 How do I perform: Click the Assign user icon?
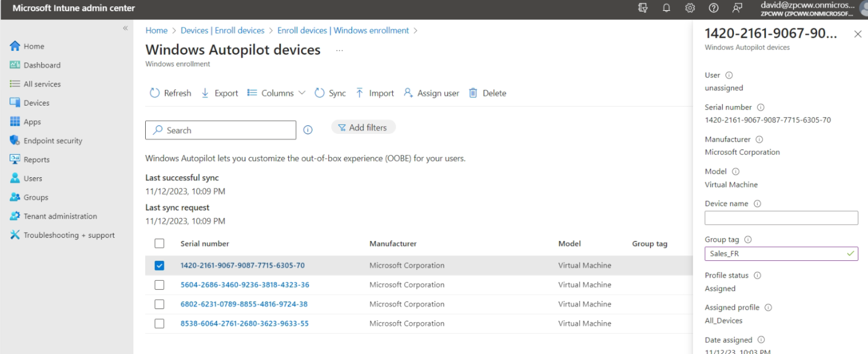pos(408,93)
